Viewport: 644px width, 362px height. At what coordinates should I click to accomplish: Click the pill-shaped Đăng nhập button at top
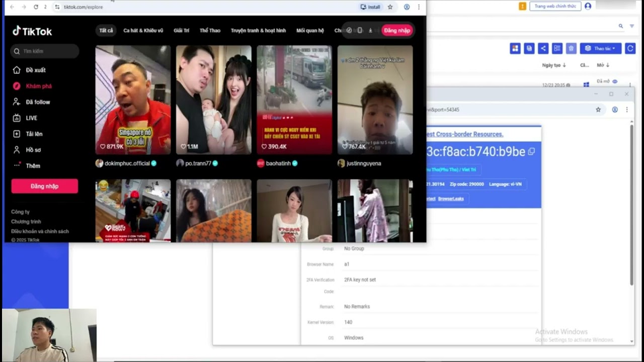pyautogui.click(x=397, y=31)
